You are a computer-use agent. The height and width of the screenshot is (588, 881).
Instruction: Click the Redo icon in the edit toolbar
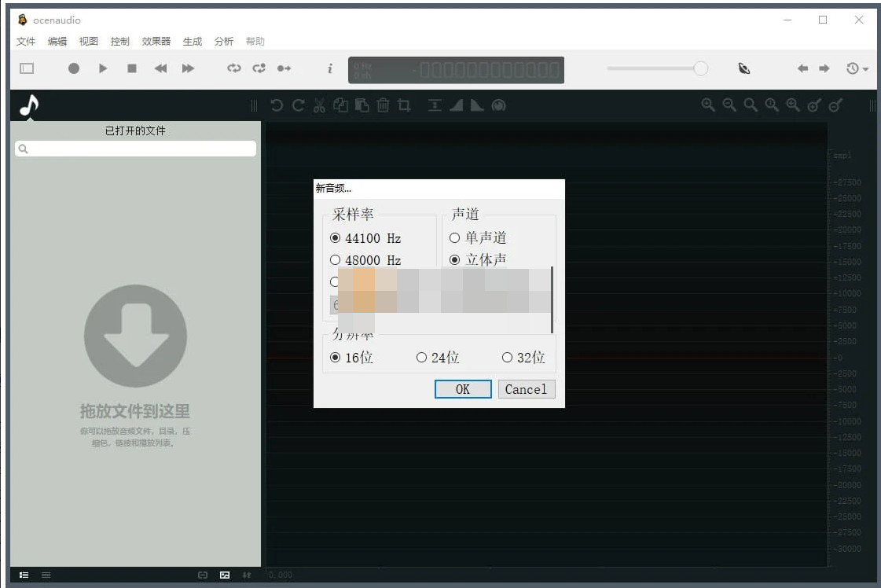[x=298, y=105]
